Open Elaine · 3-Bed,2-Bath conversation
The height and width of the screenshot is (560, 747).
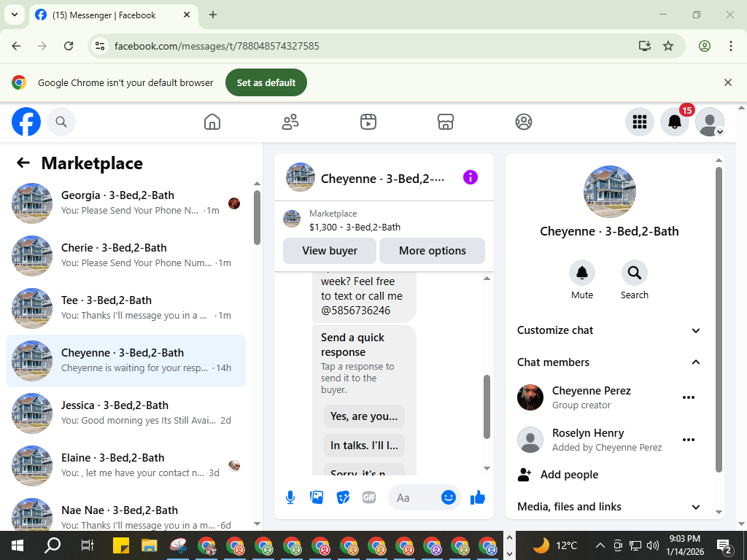[125, 466]
